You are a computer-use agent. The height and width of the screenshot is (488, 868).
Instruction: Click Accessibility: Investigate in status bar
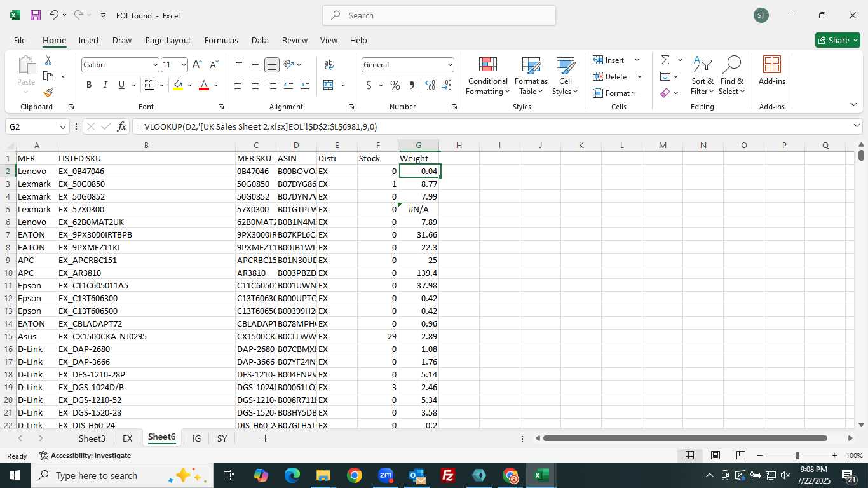(x=85, y=456)
